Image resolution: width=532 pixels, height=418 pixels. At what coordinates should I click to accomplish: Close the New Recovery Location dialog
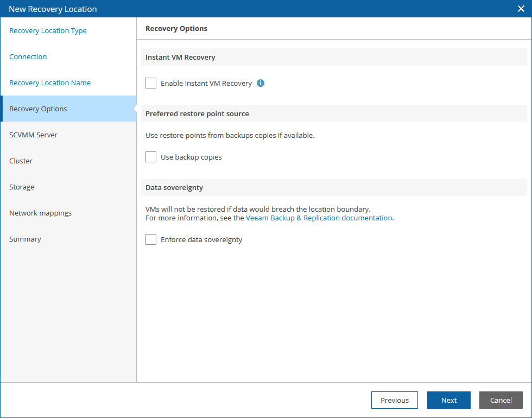coord(521,9)
